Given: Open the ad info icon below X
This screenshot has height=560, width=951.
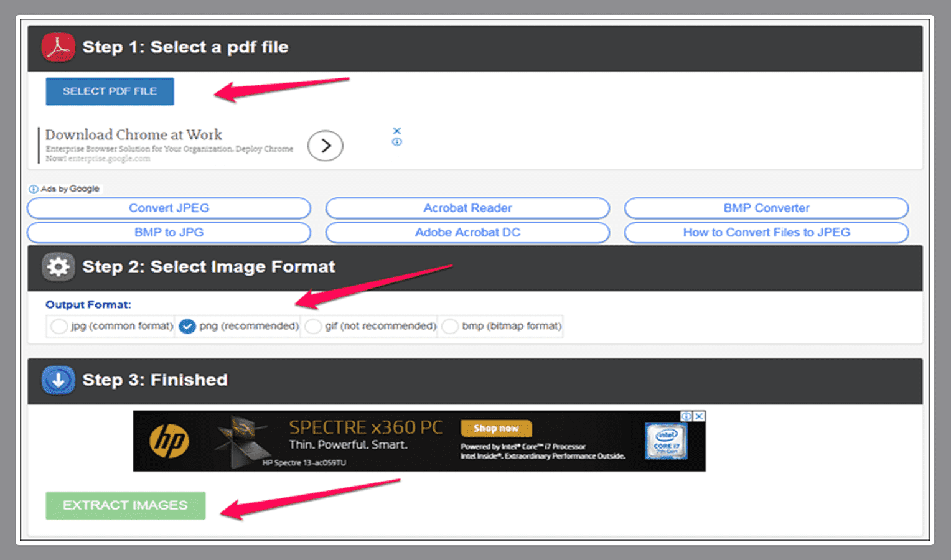Looking at the screenshot, I should (x=396, y=142).
